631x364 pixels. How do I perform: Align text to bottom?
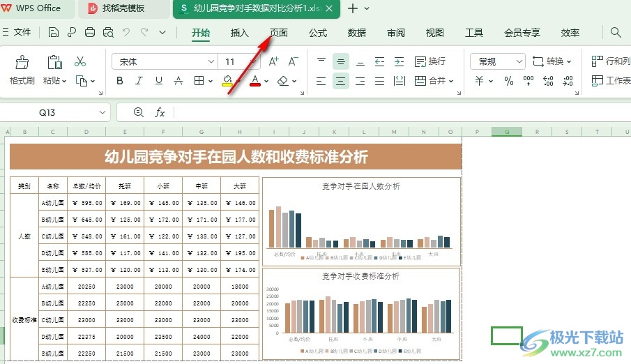pyautogui.click(x=360, y=61)
